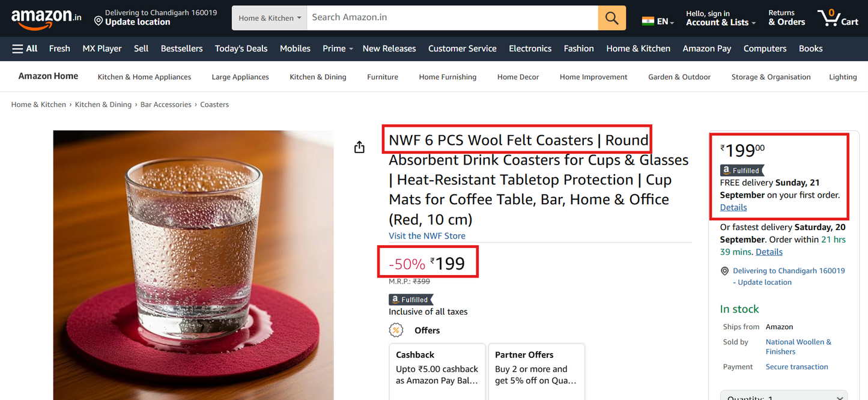
Task: Open the shopping cart
Action: pos(838,18)
